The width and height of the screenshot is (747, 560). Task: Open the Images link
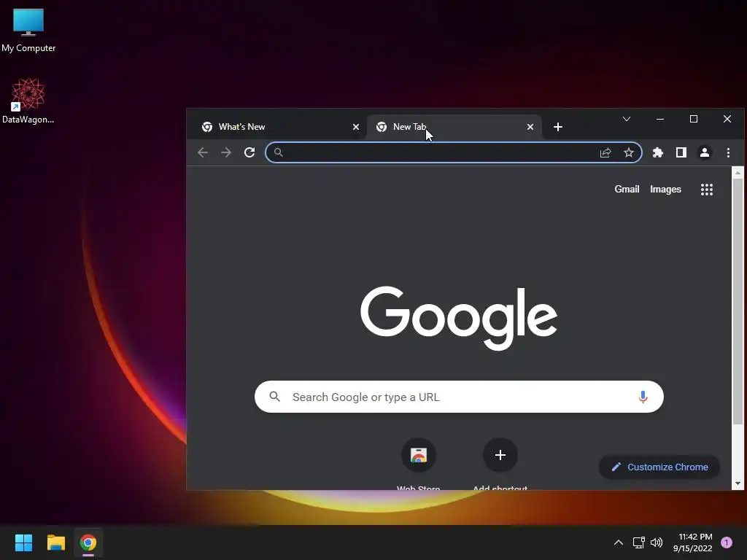click(x=665, y=190)
